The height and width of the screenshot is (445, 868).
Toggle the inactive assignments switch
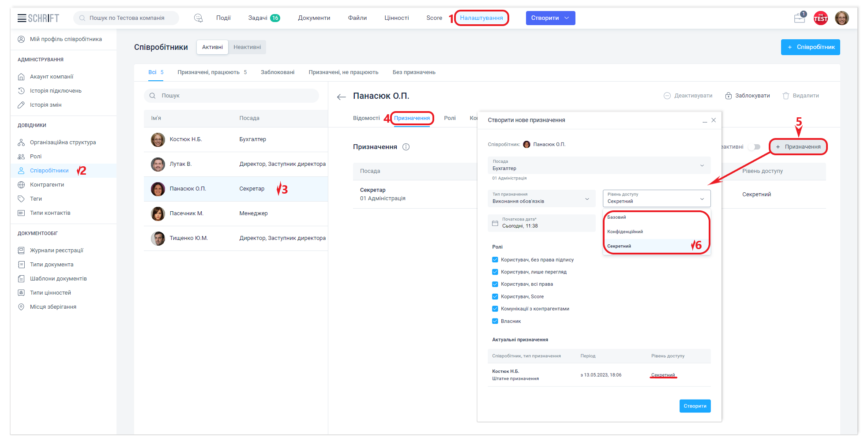click(754, 147)
